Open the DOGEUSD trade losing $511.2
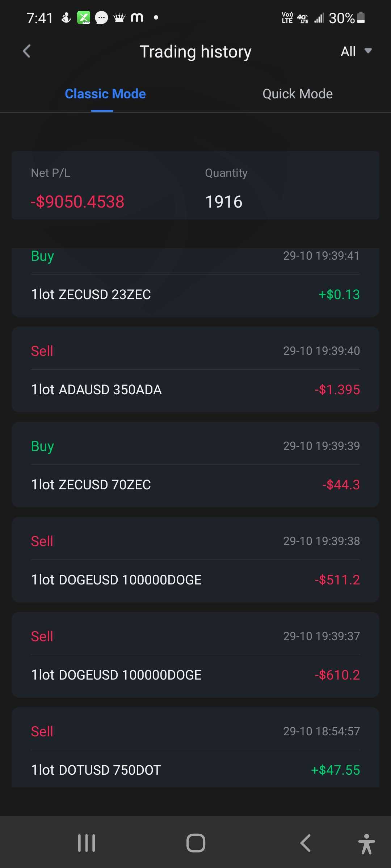 coord(195,560)
